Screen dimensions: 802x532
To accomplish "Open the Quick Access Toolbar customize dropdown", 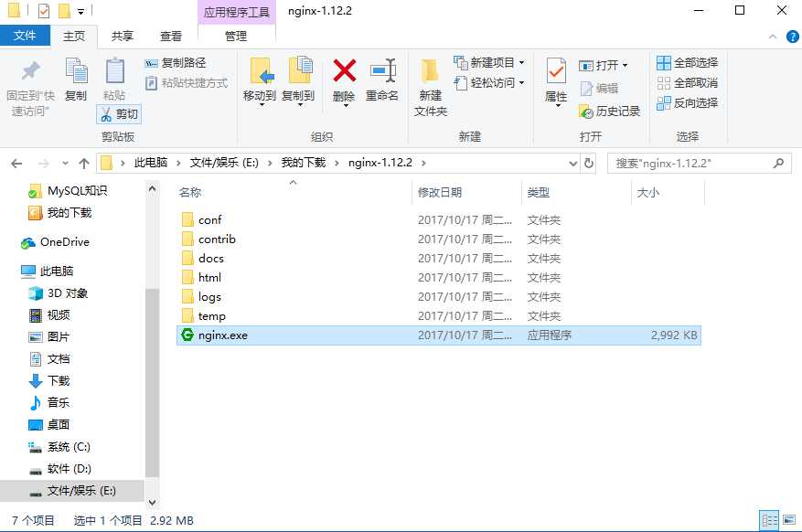I will pos(80,11).
